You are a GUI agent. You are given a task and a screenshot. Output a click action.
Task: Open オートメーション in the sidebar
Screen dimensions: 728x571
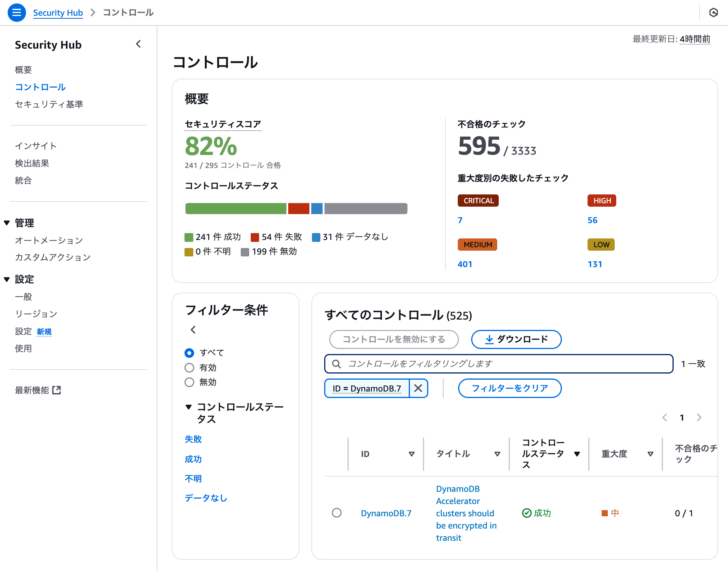coord(49,240)
